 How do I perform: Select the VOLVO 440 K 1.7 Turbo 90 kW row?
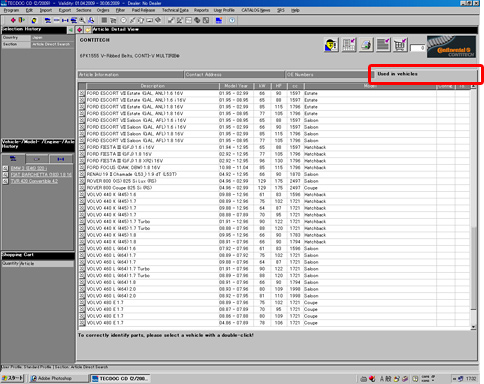[x=275, y=222]
